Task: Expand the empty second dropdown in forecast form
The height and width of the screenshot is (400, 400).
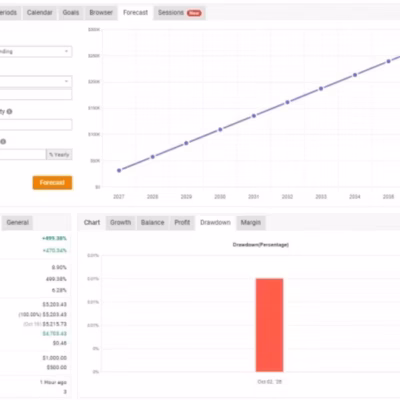Action: (35, 81)
